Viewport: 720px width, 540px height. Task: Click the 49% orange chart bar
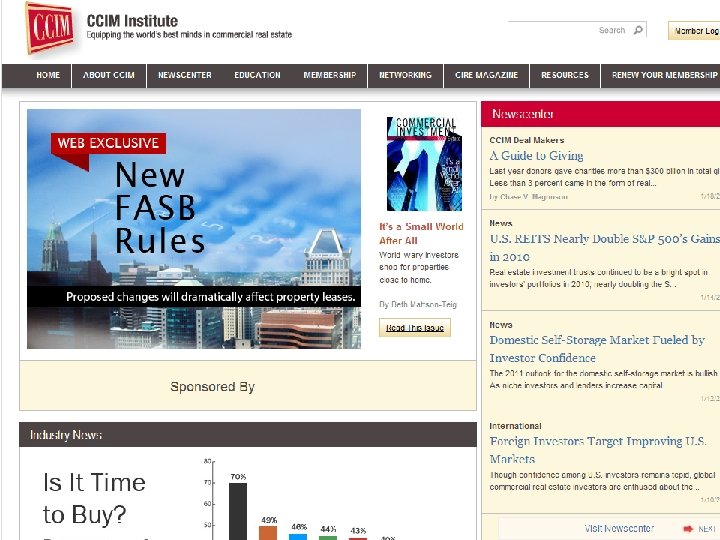pos(268,533)
